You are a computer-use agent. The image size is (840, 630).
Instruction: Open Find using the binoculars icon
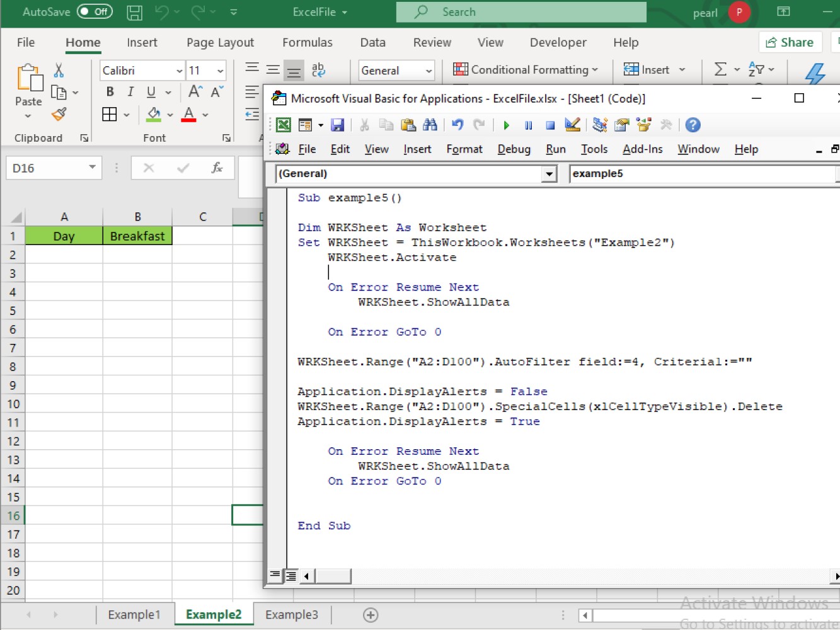(430, 125)
